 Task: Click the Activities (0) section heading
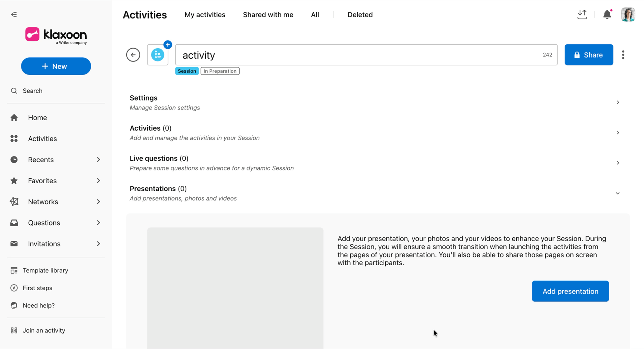[x=151, y=128]
